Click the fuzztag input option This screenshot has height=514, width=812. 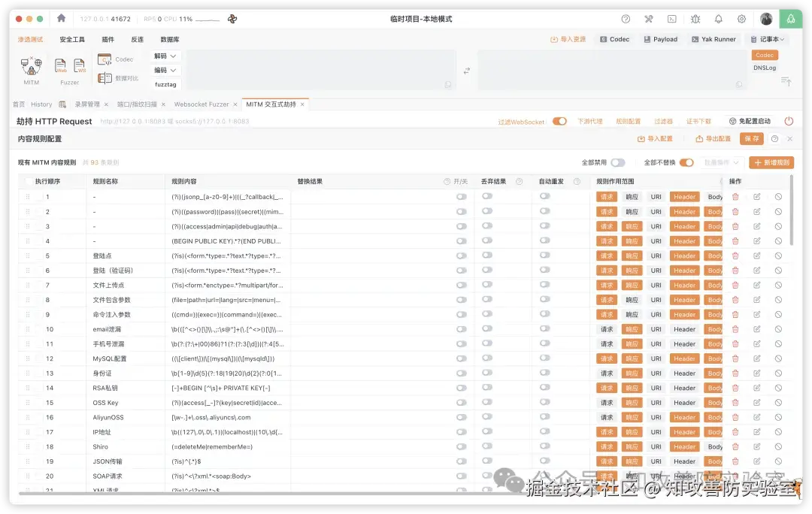[x=165, y=84]
